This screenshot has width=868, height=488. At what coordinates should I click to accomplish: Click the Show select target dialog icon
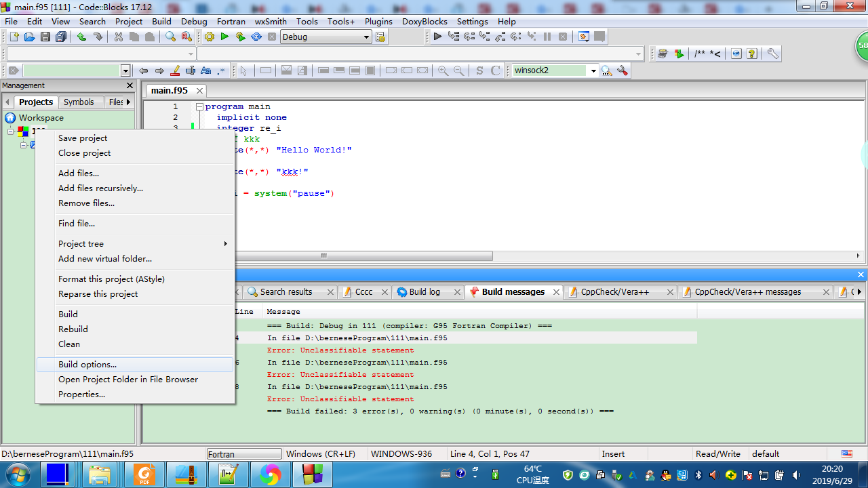pyautogui.click(x=380, y=37)
